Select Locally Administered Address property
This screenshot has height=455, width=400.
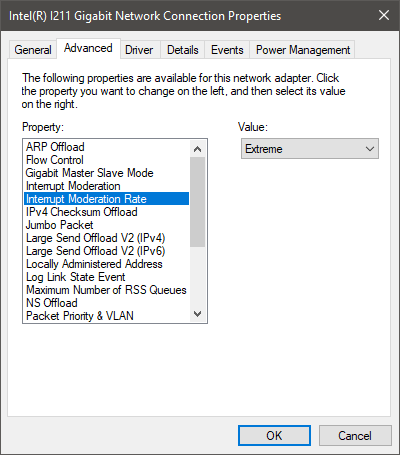pos(107,264)
